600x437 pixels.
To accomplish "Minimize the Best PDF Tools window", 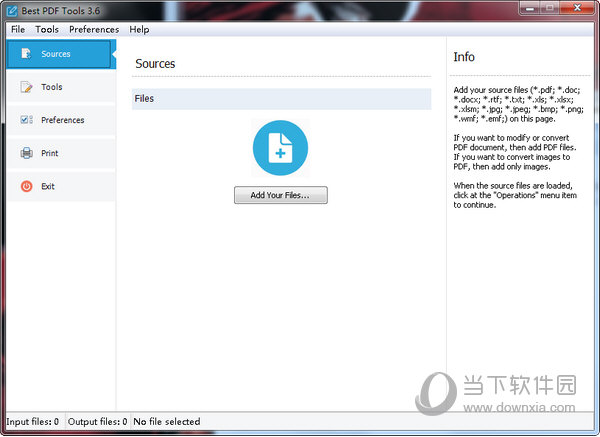I will tap(530, 8).
